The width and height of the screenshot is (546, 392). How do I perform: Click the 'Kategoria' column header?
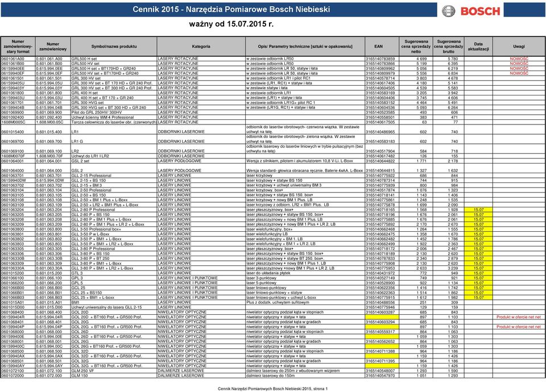pyautogui.click(x=201, y=46)
